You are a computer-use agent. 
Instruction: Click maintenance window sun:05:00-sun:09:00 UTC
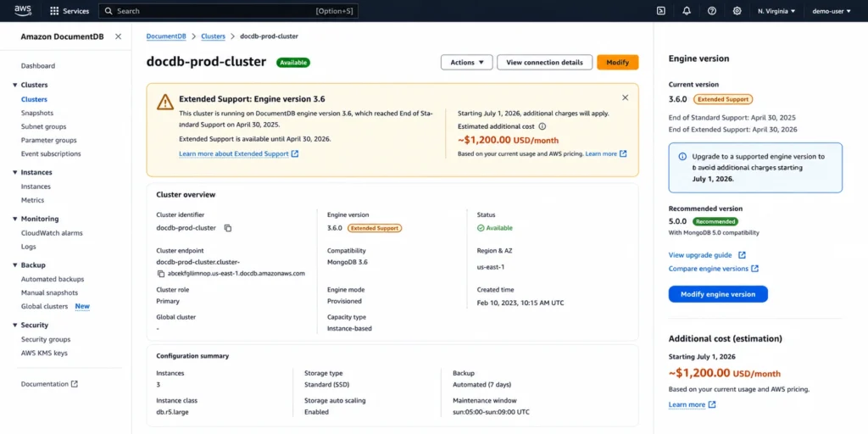click(492, 413)
